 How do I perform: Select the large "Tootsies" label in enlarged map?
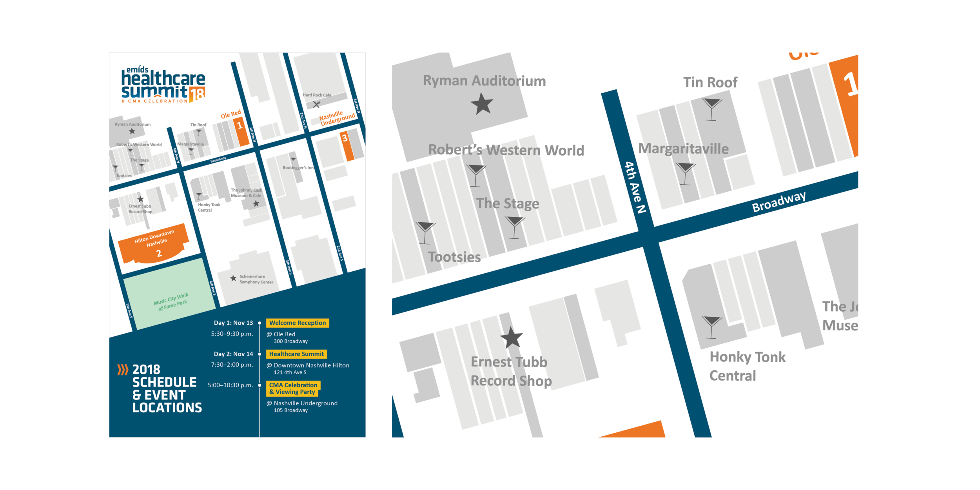coord(454,257)
